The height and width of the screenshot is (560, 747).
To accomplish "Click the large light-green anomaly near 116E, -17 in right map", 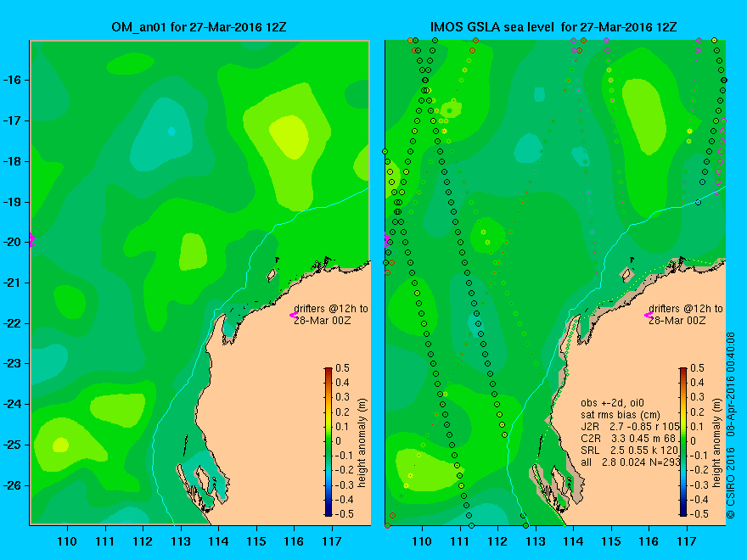I will point(644,116).
